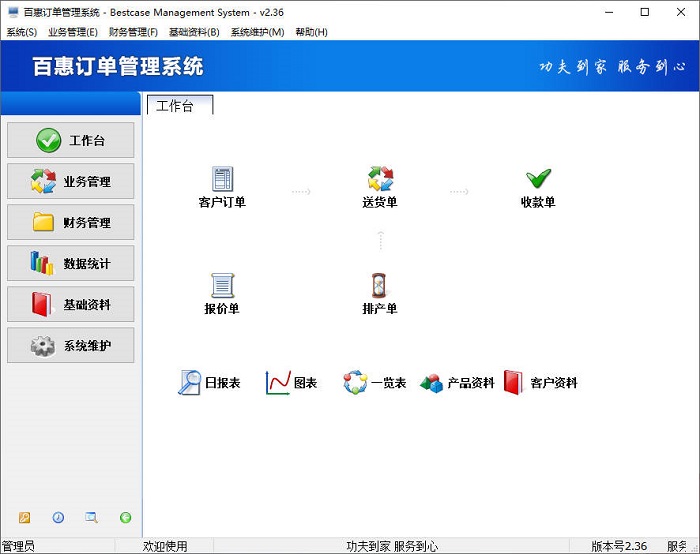The image size is (700, 554).
Task: Select 业务管理 in the left sidebar
Action: [x=71, y=181]
